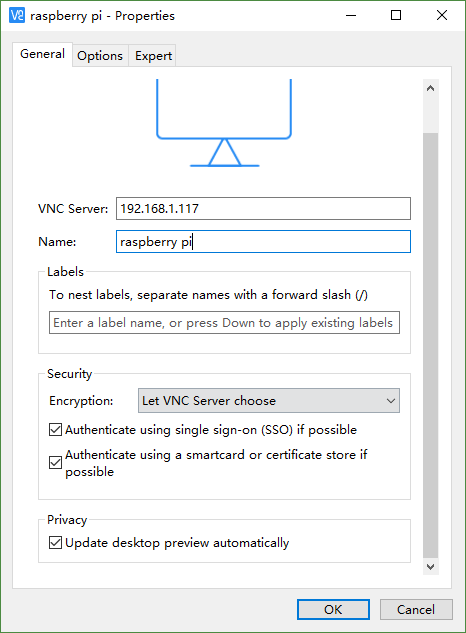Image resolution: width=466 pixels, height=633 pixels.
Task: Select the General tab
Action: tap(42, 54)
